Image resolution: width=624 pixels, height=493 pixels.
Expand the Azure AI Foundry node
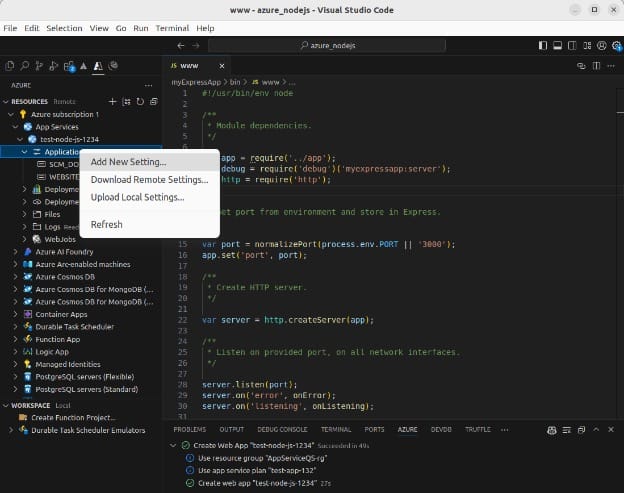(16, 252)
